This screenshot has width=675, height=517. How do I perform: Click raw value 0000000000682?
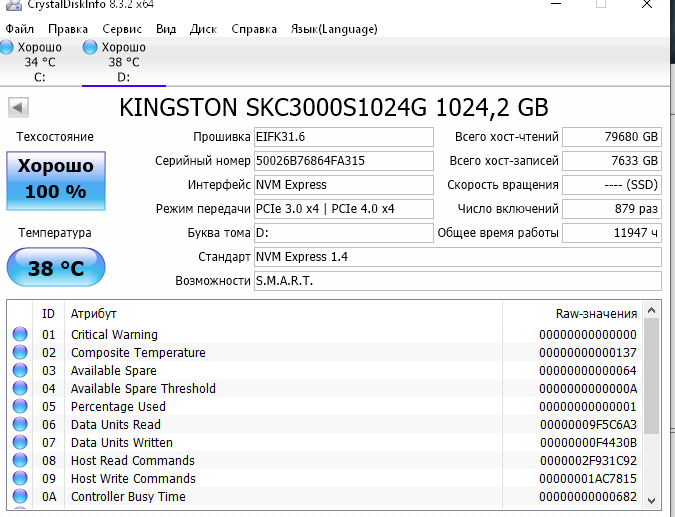tap(588, 497)
